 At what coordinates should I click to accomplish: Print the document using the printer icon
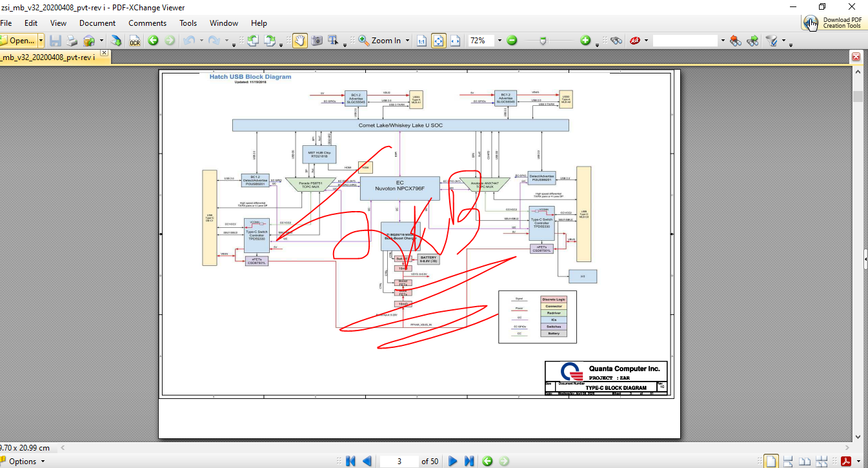(x=72, y=41)
